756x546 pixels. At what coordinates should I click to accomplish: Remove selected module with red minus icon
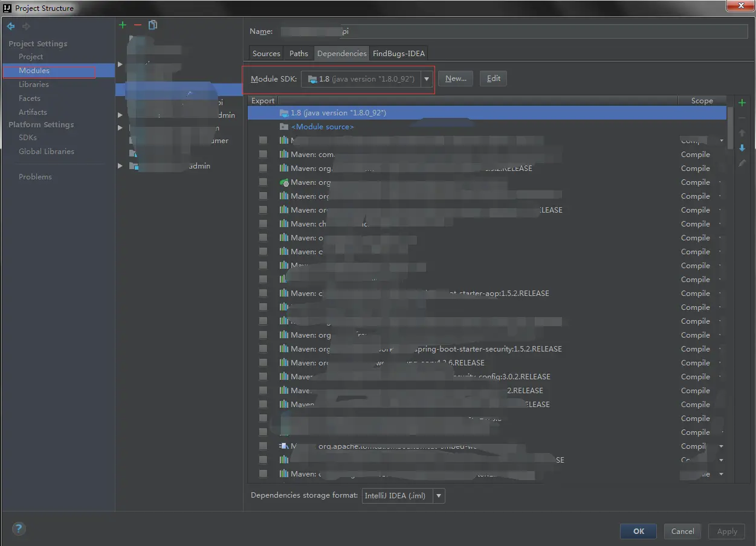click(138, 25)
